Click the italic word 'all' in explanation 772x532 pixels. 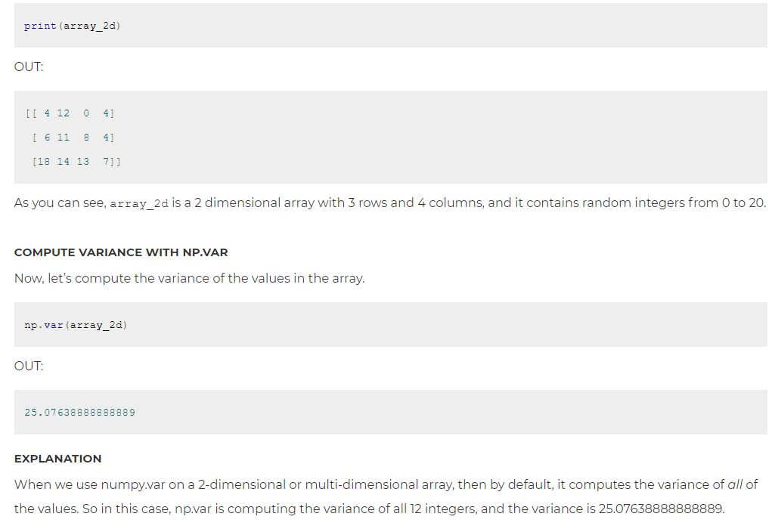click(x=735, y=484)
